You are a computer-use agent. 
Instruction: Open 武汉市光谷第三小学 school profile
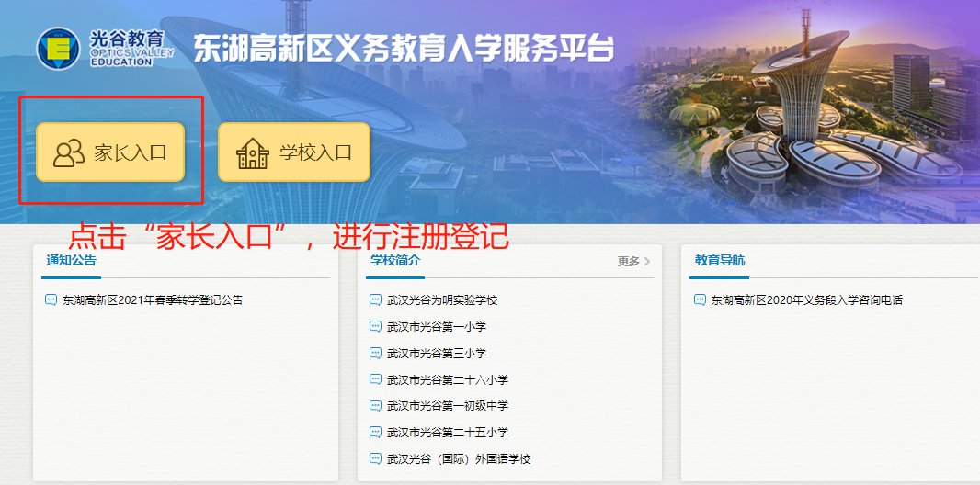tap(437, 354)
